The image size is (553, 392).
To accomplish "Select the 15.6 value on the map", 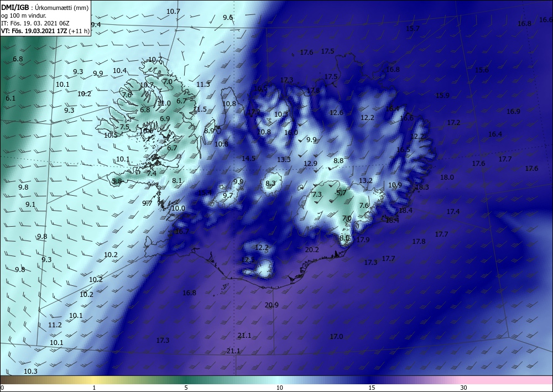I will [482, 70].
